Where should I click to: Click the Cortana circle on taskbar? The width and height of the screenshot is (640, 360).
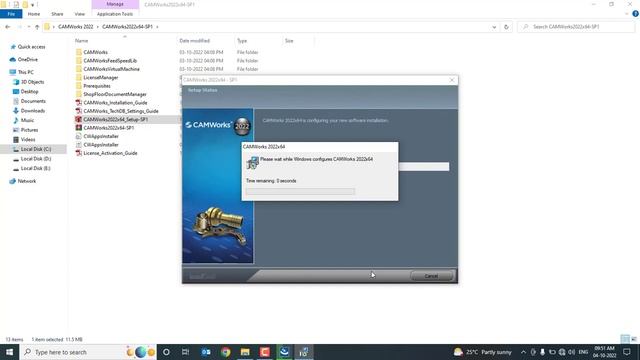point(166,352)
